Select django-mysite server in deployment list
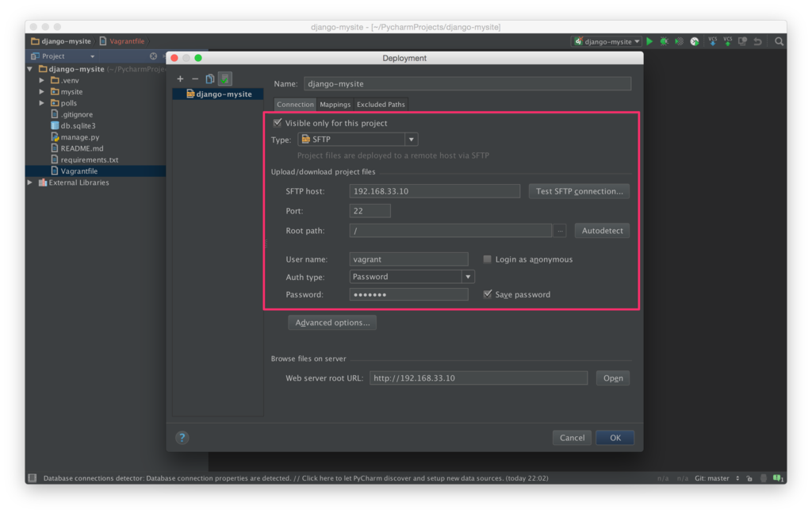 pos(218,94)
